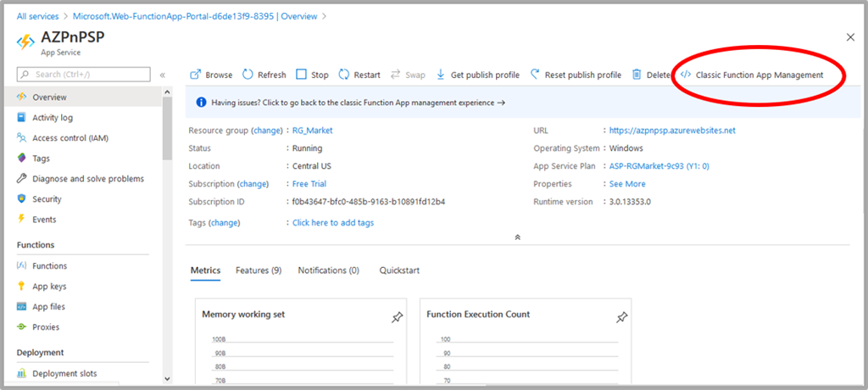The height and width of the screenshot is (390, 868).
Task: Open the azpnpsp.azurewebsites.net URL
Action: (x=672, y=131)
